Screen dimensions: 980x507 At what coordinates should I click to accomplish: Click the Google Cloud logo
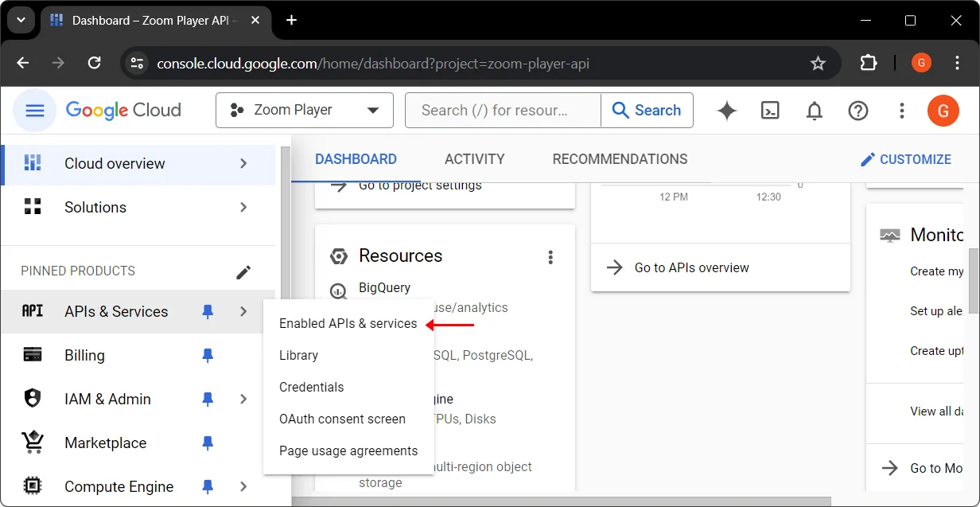123,111
